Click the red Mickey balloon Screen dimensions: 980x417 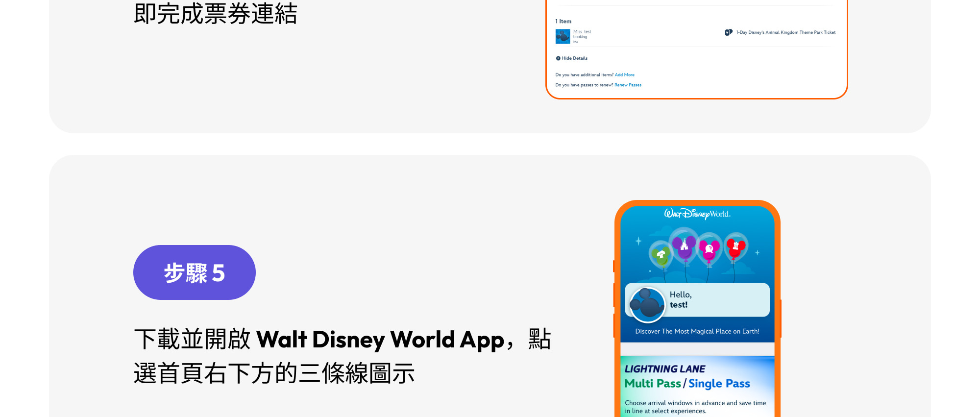click(736, 247)
